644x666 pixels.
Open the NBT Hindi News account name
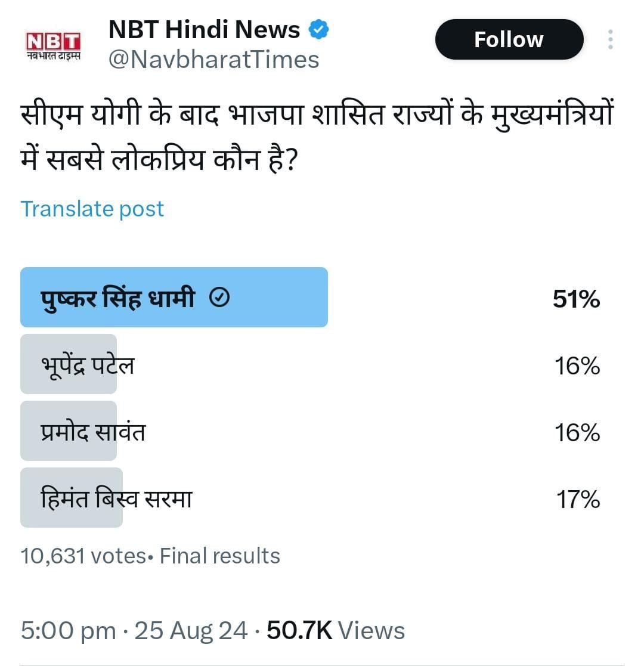point(204,29)
